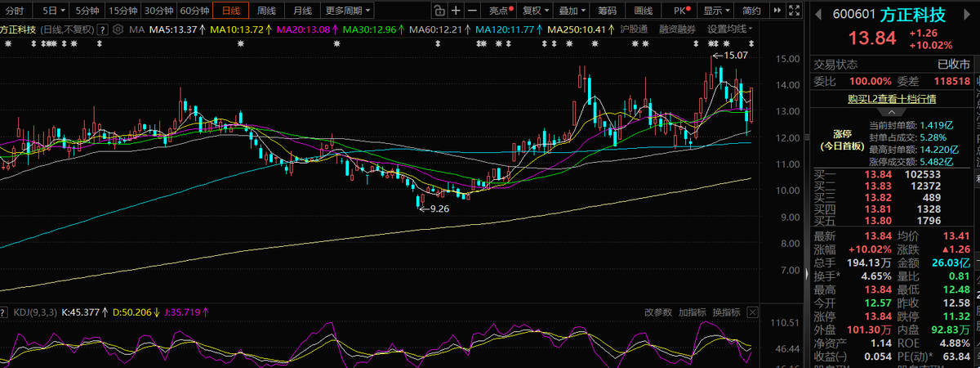Zoom out chart with minus icon
Viewport: 980px width, 368px height.
pos(473,11)
